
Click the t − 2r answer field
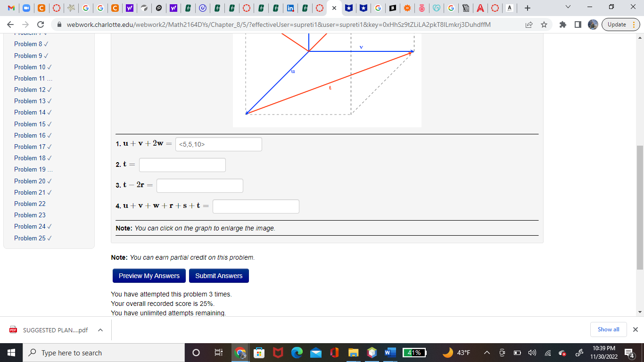pos(200,186)
